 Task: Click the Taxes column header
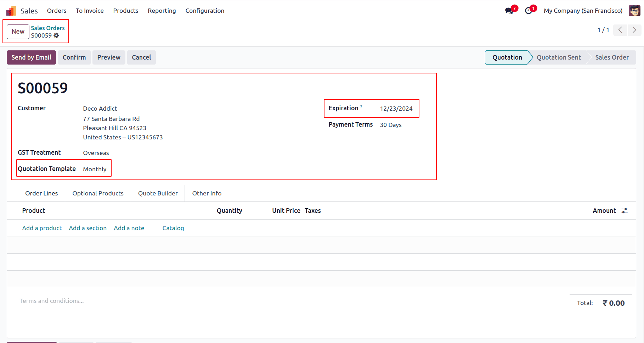point(313,211)
